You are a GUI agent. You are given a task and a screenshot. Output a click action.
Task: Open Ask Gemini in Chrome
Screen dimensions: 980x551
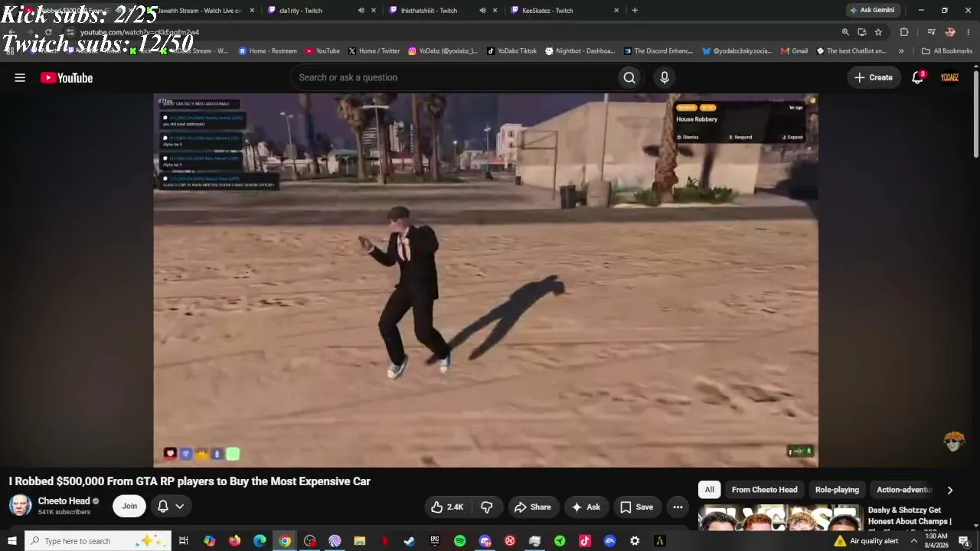point(871,10)
